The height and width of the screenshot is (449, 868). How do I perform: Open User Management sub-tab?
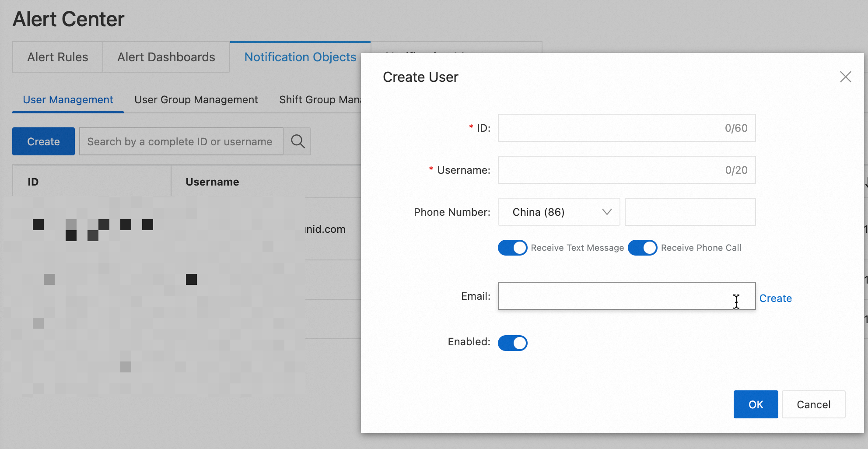click(68, 100)
